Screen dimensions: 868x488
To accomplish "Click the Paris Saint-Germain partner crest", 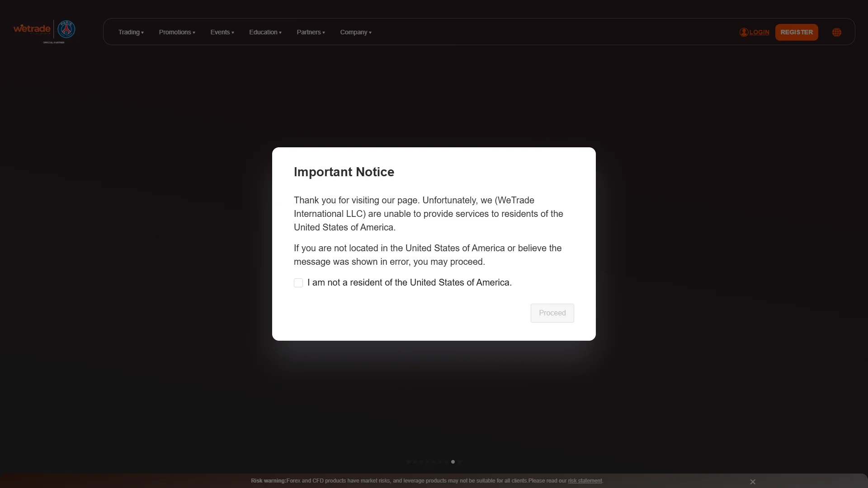I will pos(66,29).
